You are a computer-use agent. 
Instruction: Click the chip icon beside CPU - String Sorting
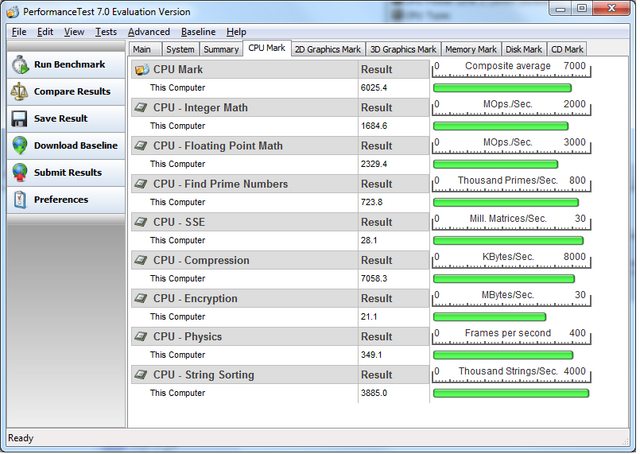[141, 374]
